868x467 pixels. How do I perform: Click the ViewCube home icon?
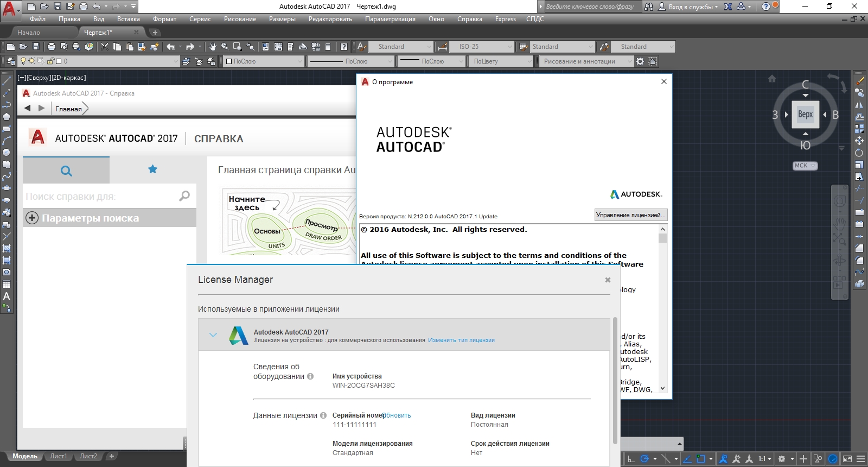pyautogui.click(x=772, y=79)
